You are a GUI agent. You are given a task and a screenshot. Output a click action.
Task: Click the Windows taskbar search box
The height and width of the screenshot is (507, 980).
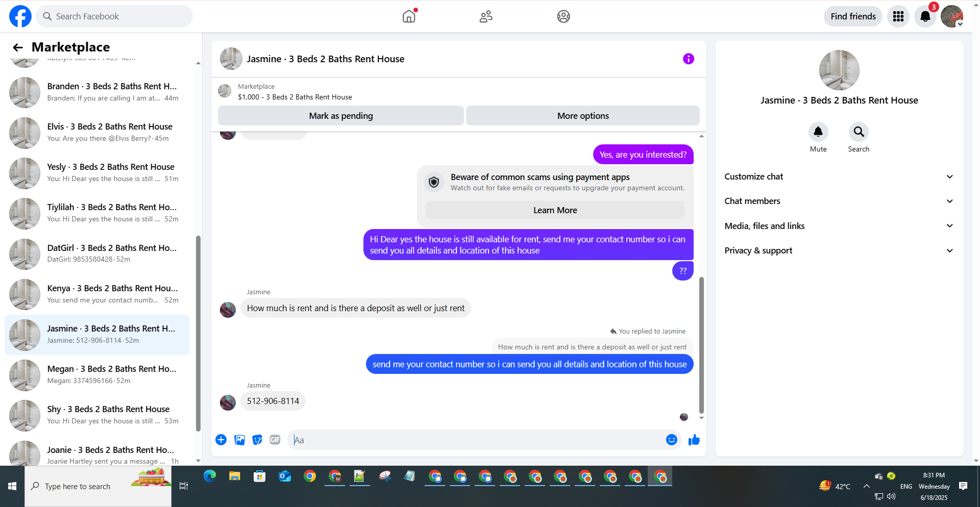98,486
